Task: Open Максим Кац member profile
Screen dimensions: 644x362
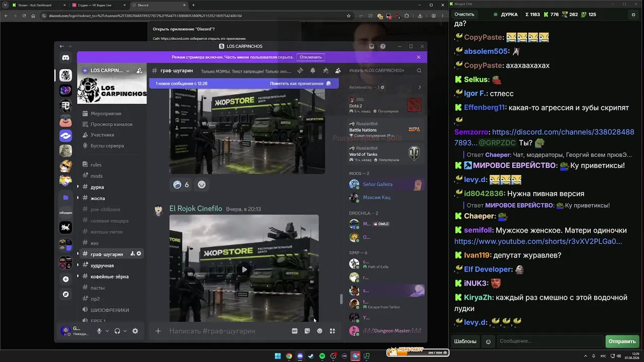Action: (386, 198)
